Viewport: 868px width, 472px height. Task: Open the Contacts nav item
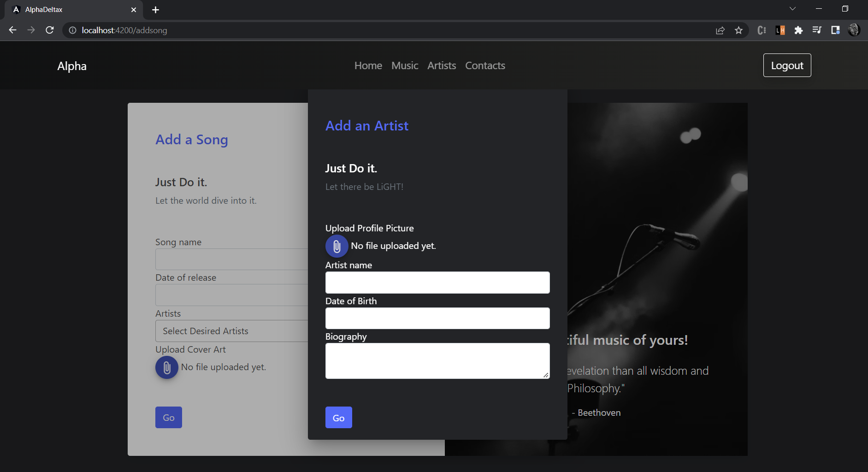point(485,65)
